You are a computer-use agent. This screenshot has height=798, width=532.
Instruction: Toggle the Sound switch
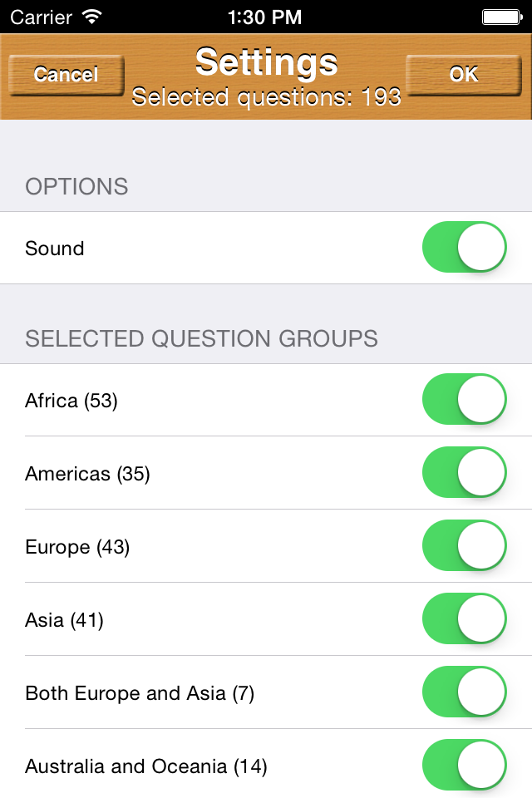pyautogui.click(x=464, y=248)
